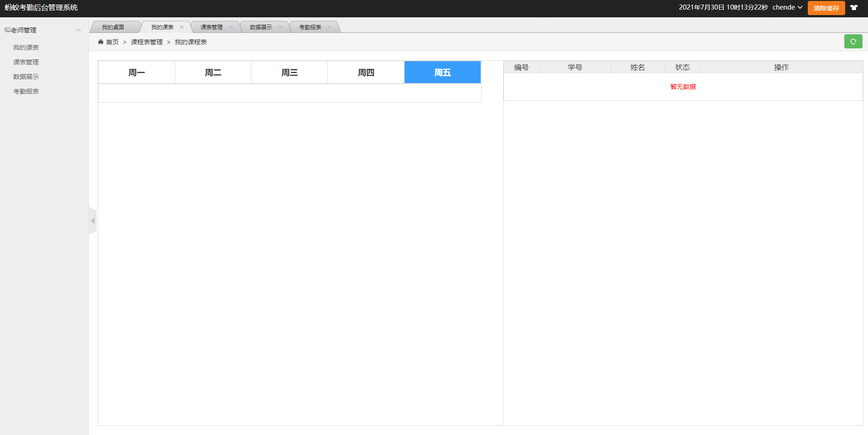Select 周三 in the timetable
This screenshot has width=868, height=435.
pos(290,73)
